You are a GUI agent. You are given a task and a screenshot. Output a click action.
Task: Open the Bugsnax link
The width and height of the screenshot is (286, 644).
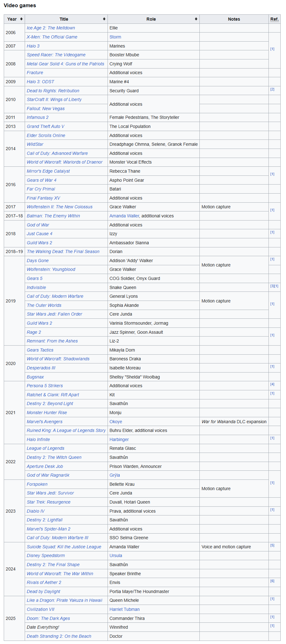(x=35, y=377)
